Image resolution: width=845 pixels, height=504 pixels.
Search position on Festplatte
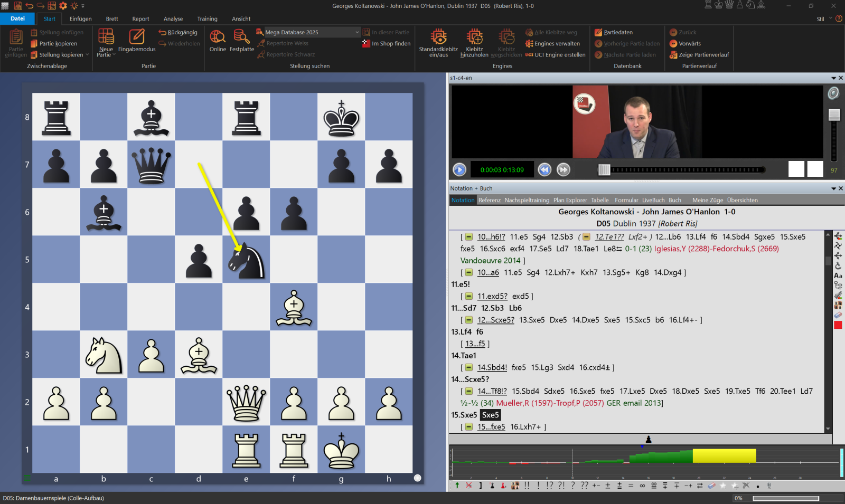pyautogui.click(x=241, y=38)
